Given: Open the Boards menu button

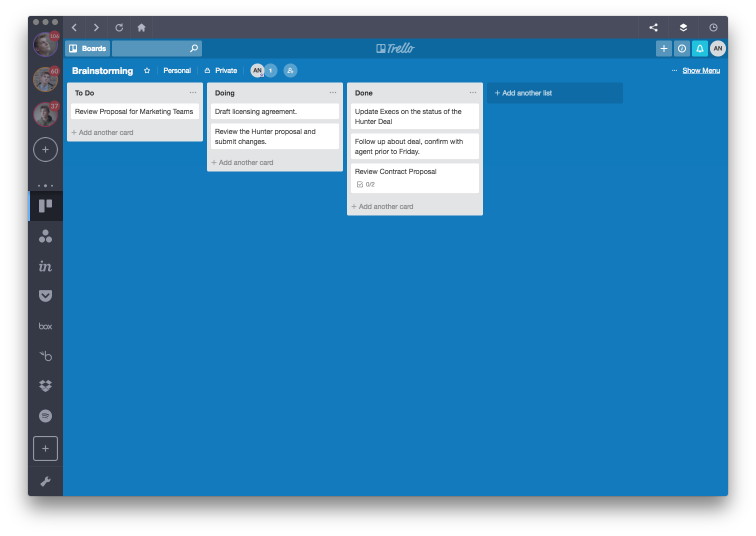Looking at the screenshot, I should pyautogui.click(x=87, y=48).
